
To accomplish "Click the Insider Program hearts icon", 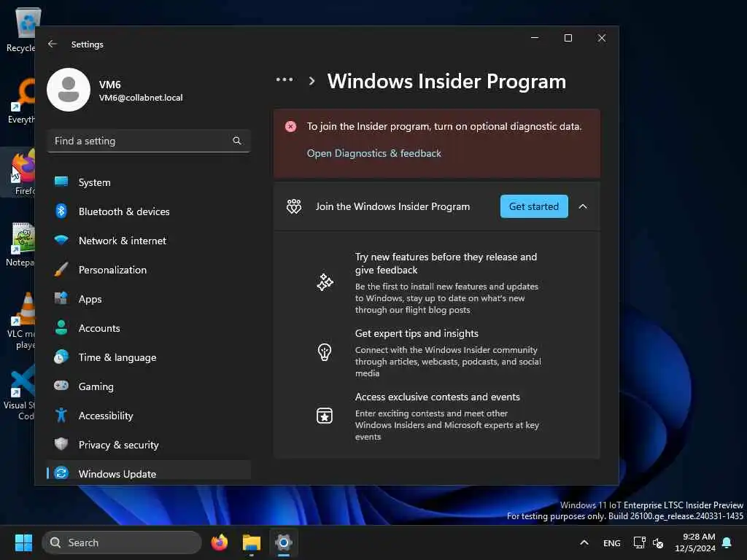I will [x=294, y=206].
